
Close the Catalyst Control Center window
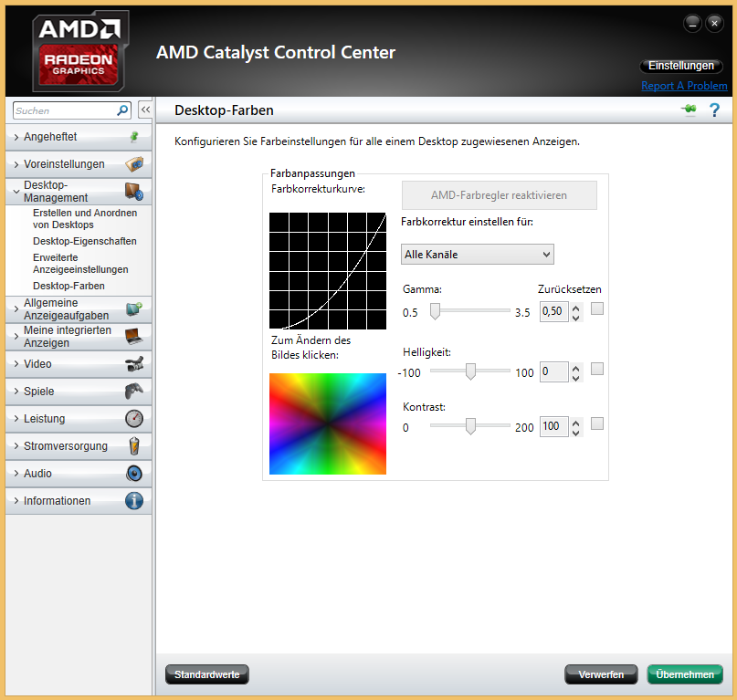pyautogui.click(x=714, y=24)
